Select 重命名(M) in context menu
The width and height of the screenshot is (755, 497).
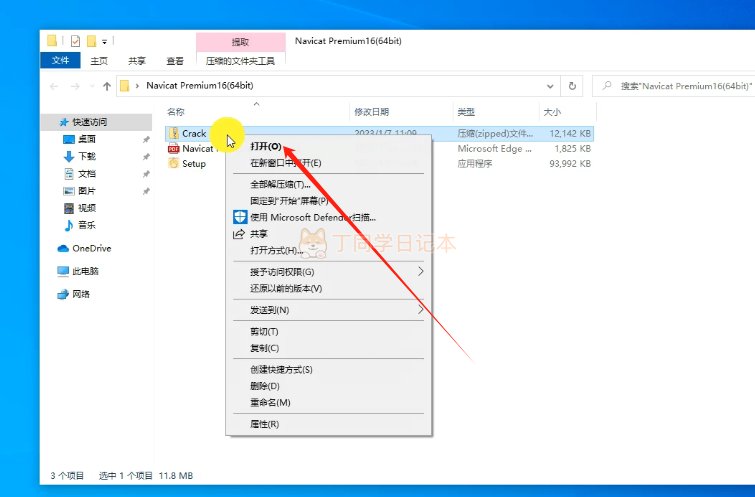click(x=270, y=403)
